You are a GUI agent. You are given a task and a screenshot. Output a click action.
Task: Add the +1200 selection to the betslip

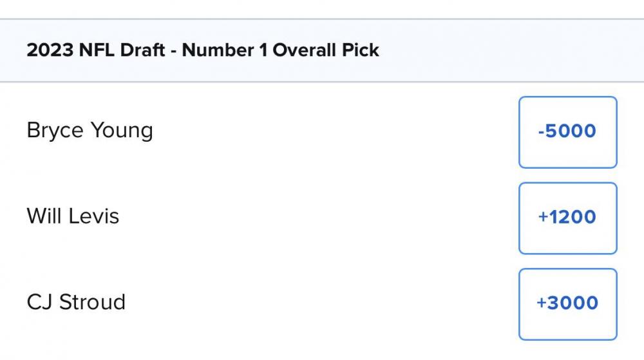567,218
